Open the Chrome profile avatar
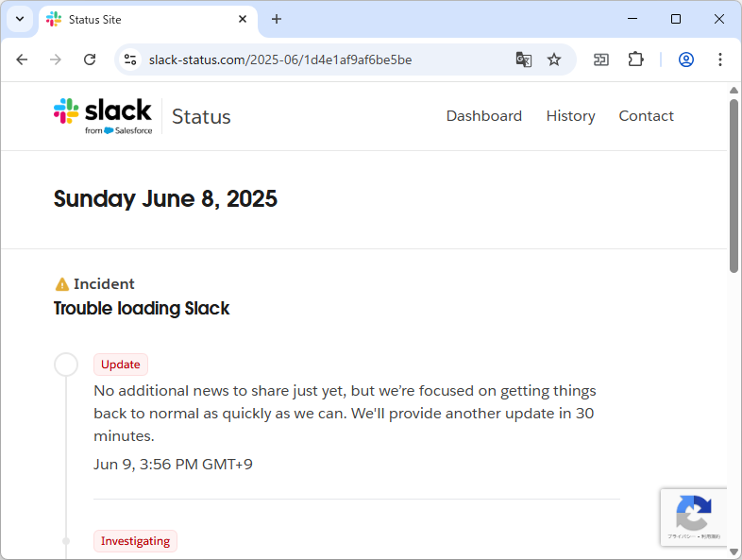Viewport: 742px width, 560px height. (x=686, y=59)
